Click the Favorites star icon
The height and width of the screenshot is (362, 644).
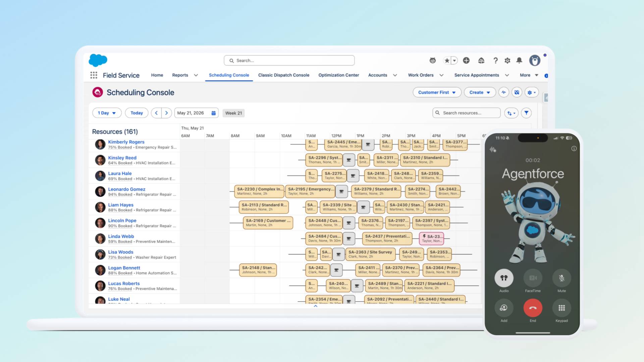[447, 61]
